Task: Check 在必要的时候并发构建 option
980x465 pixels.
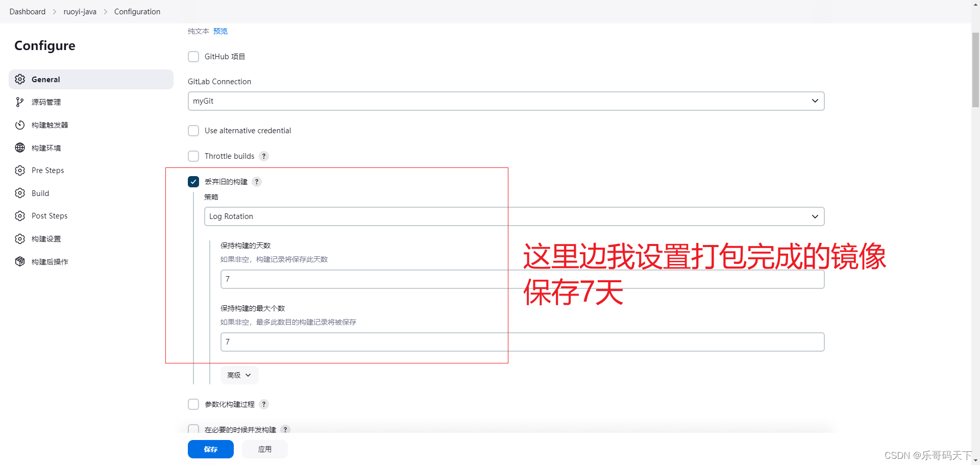Action: 193,429
